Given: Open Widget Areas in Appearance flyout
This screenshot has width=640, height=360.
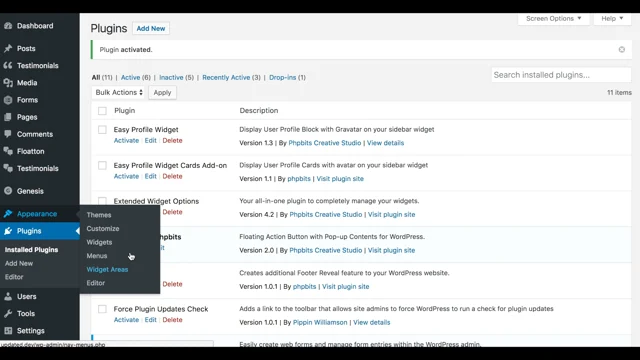Looking at the screenshot, I should (x=107, y=269).
